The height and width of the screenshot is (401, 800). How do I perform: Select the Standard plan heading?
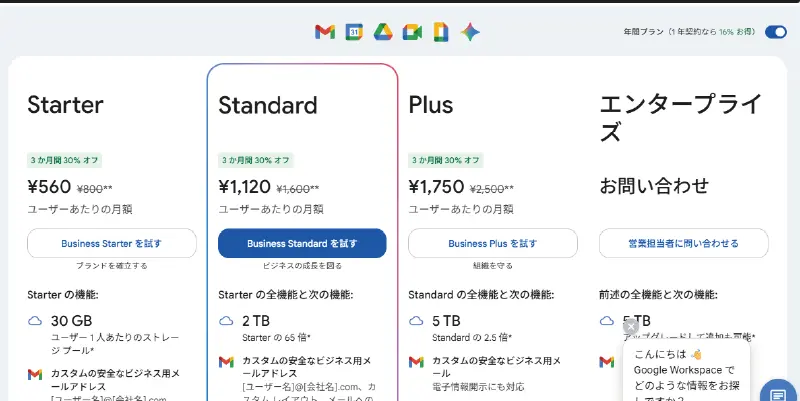point(268,105)
